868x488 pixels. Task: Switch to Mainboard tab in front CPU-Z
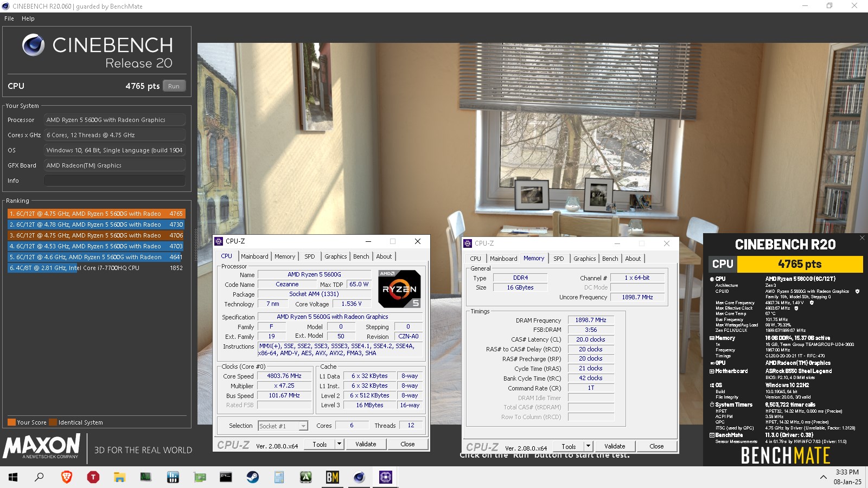pyautogui.click(x=254, y=256)
